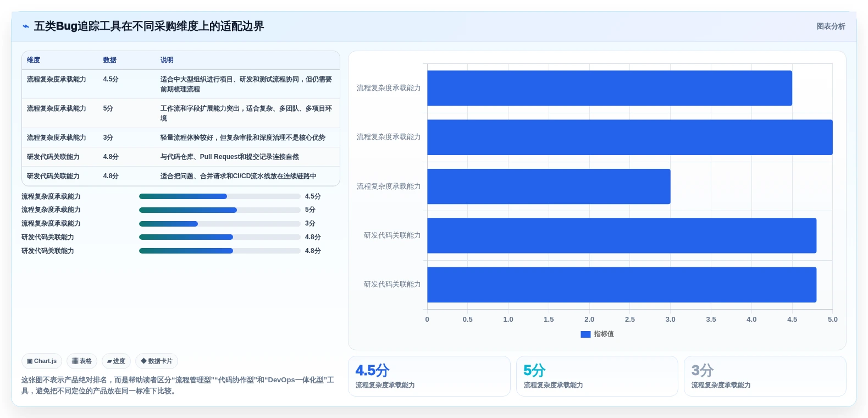Toggle the 指标值 legend item

point(597,334)
